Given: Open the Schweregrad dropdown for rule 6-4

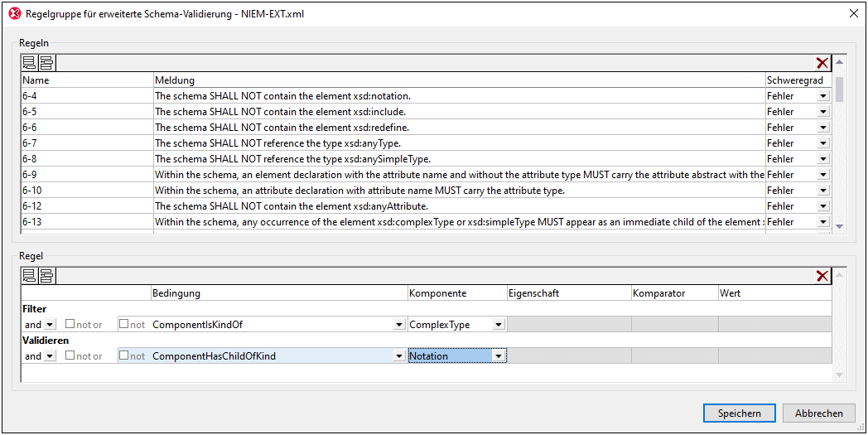Looking at the screenshot, I should pos(822,96).
